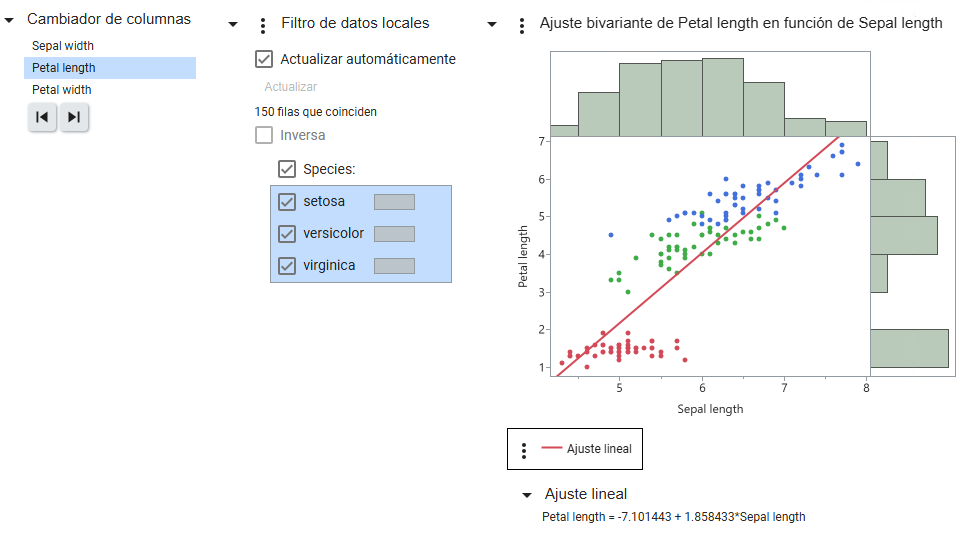Screen dimensions: 975x536
Task: Uncheck the versicolor species checkbox
Action: tap(287, 234)
